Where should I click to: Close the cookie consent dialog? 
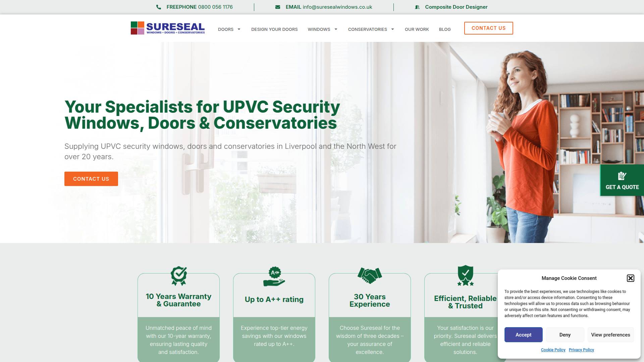click(631, 278)
